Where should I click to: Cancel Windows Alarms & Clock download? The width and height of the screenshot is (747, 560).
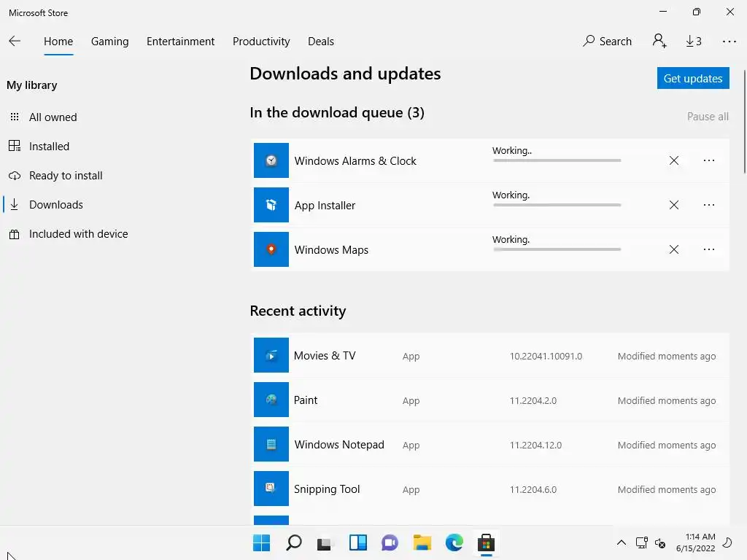coord(673,160)
